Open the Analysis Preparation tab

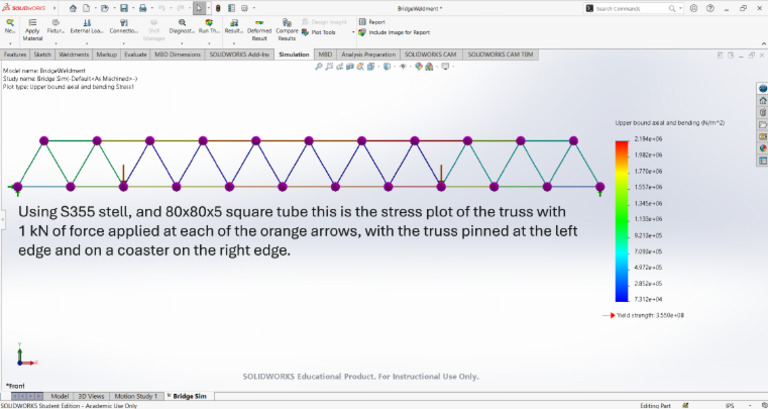[x=368, y=54]
